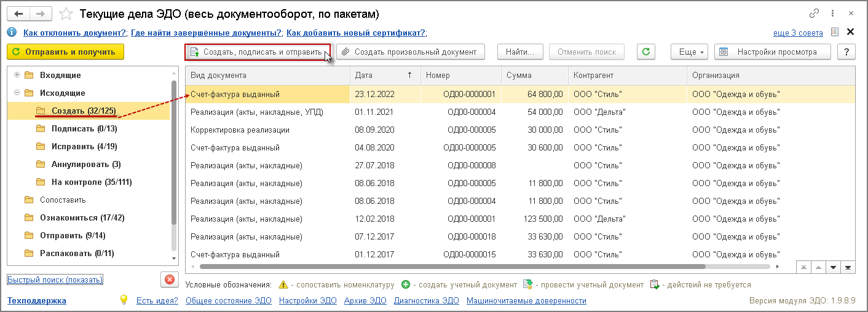The image size is (868, 312).
Task: Select Корректировка реализации row
Action: pos(520,130)
